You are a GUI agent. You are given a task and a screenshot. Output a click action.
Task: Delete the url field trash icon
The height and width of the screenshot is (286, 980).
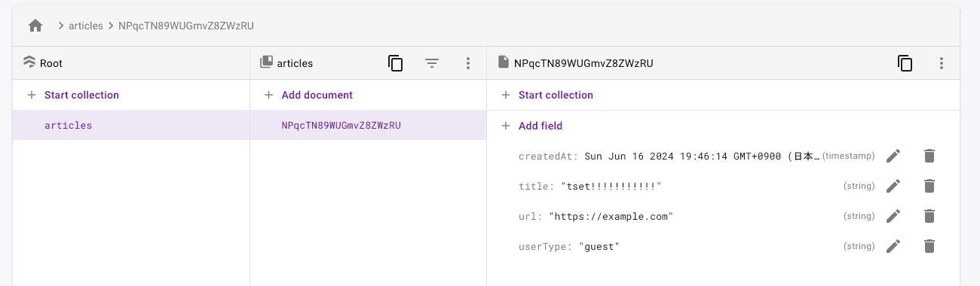tap(929, 216)
